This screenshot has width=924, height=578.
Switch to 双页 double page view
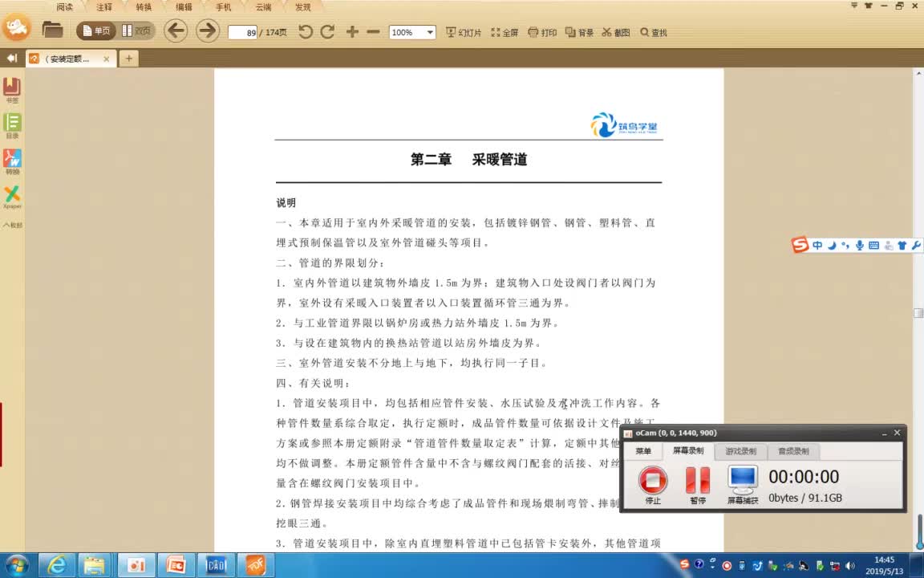coord(136,31)
